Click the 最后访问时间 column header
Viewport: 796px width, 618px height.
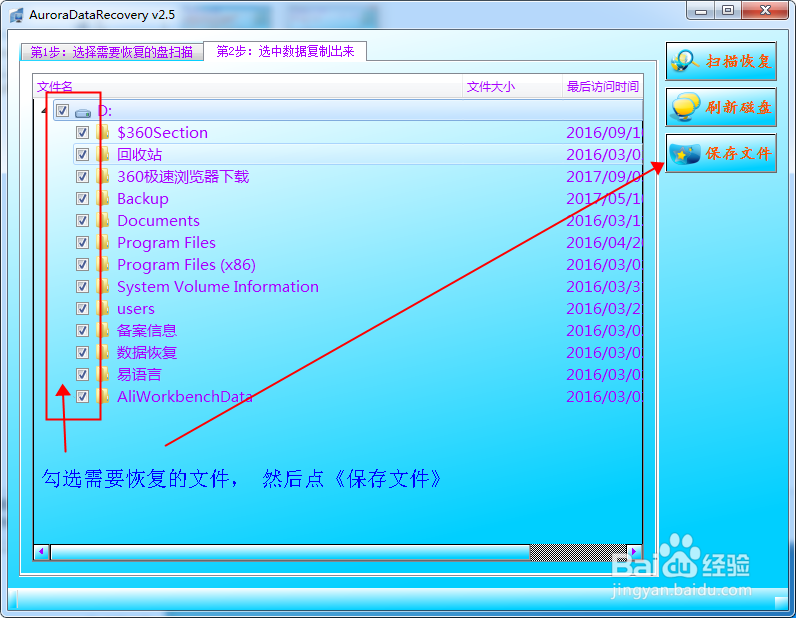click(x=603, y=86)
